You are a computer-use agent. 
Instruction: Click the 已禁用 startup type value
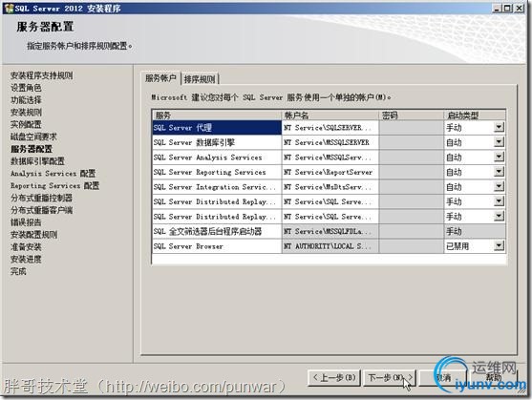[x=458, y=246]
